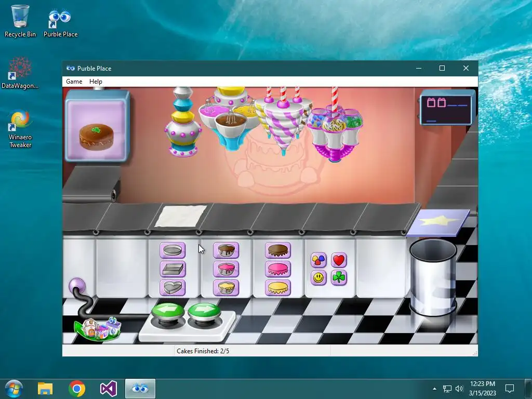Image resolution: width=532 pixels, height=399 pixels.
Task: Open Visual Studio from taskbar
Action: pos(109,389)
